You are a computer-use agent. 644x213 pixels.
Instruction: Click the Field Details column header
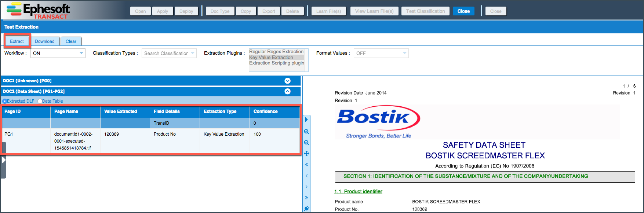tap(175, 112)
